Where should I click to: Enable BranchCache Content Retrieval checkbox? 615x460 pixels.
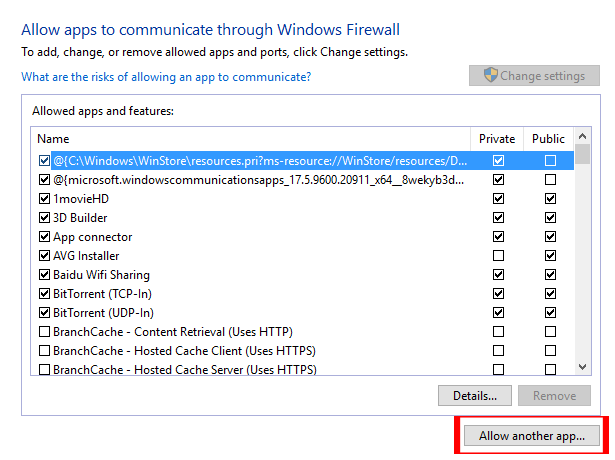click(44, 332)
